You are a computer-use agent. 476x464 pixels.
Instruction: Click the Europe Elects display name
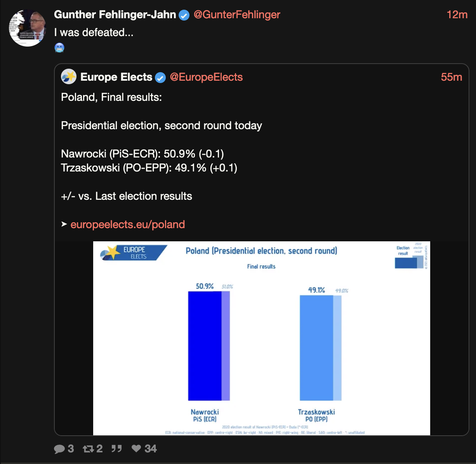coord(116,77)
